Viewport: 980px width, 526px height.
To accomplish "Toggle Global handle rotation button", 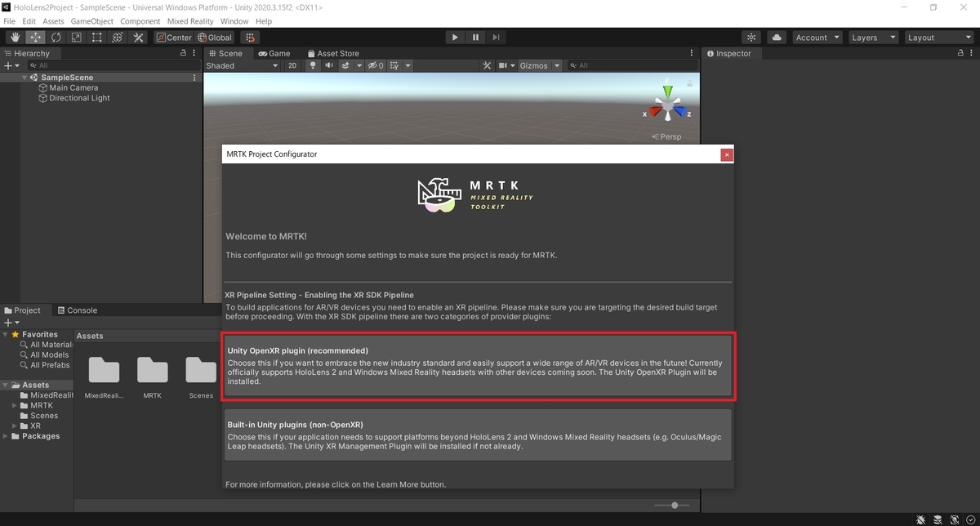I will point(214,37).
